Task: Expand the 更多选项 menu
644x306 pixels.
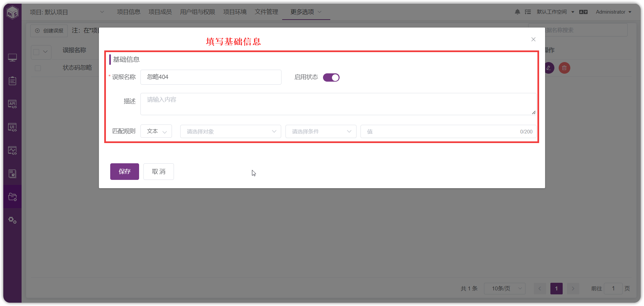Action: coord(306,12)
